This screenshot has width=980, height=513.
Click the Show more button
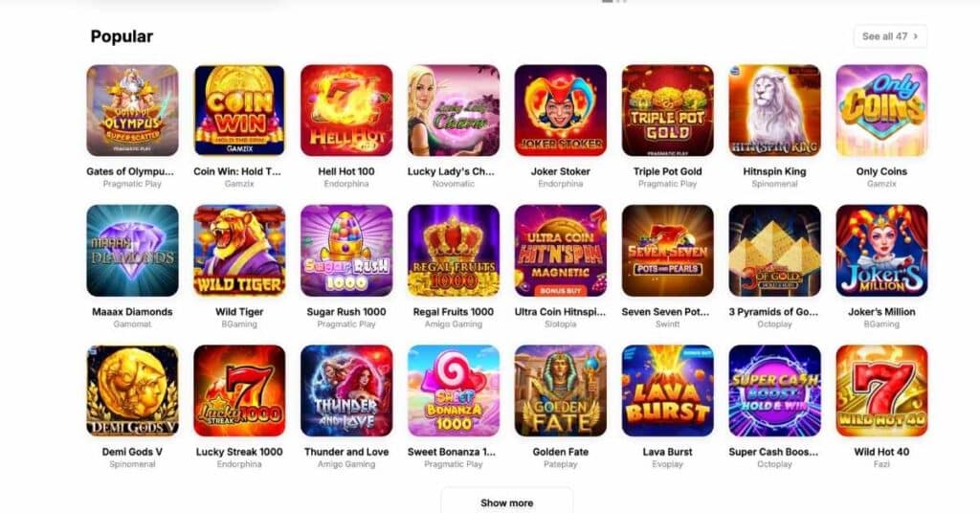click(507, 502)
